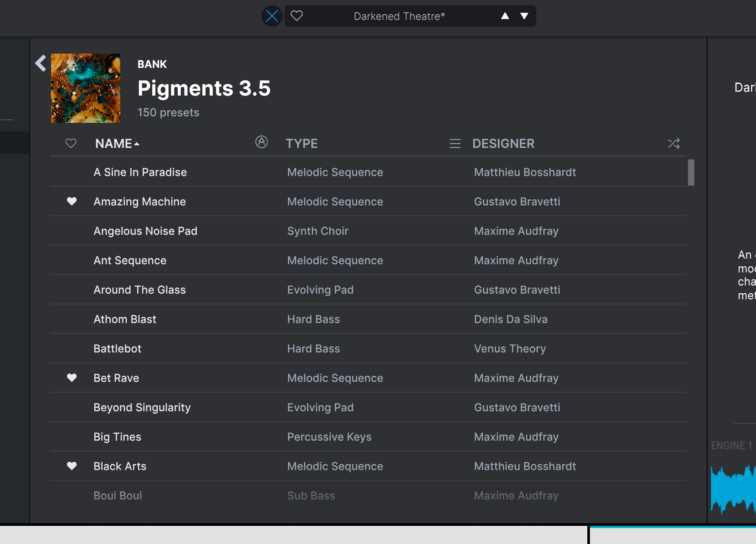Go to next preset with down arrow
Image resolution: width=756 pixels, height=544 pixels.
pyautogui.click(x=524, y=16)
